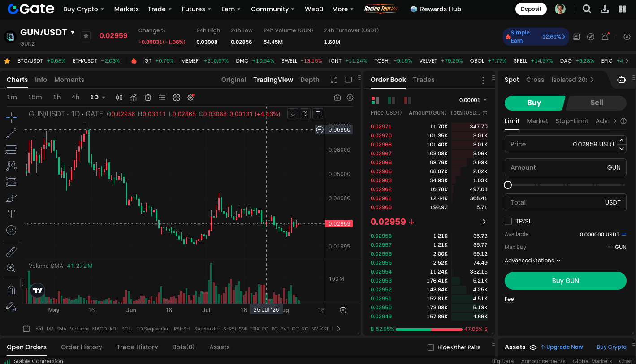Select the crosshair cursor tool
Viewport: 636px width, 364px height.
[12, 117]
